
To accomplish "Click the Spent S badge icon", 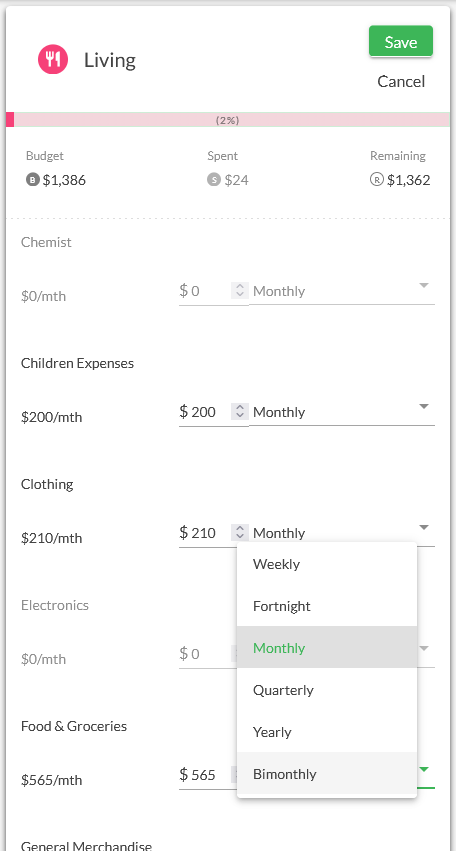I will 214,180.
